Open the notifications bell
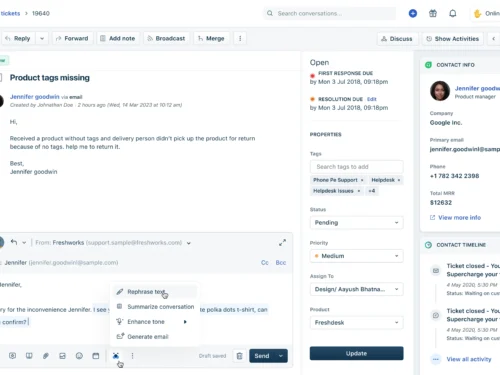The height and width of the screenshot is (375, 500). (453, 13)
